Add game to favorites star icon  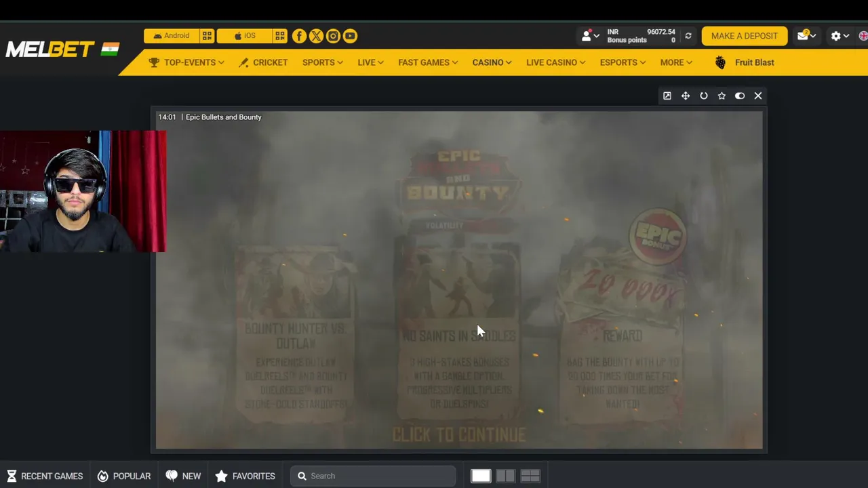[722, 96]
